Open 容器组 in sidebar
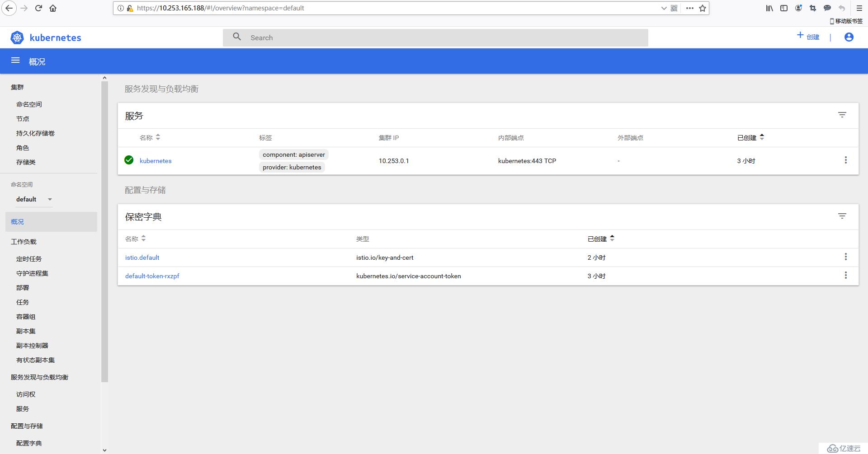Viewport: 868px width, 454px height. pyautogui.click(x=26, y=317)
